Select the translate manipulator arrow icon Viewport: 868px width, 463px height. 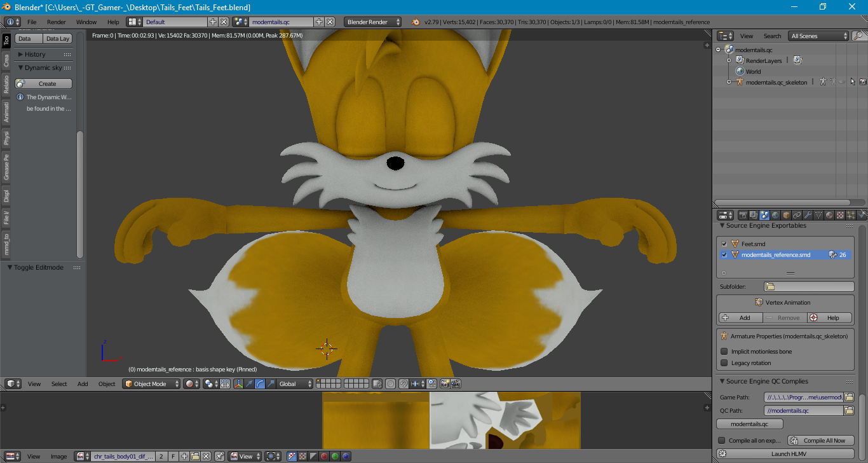[x=250, y=384]
